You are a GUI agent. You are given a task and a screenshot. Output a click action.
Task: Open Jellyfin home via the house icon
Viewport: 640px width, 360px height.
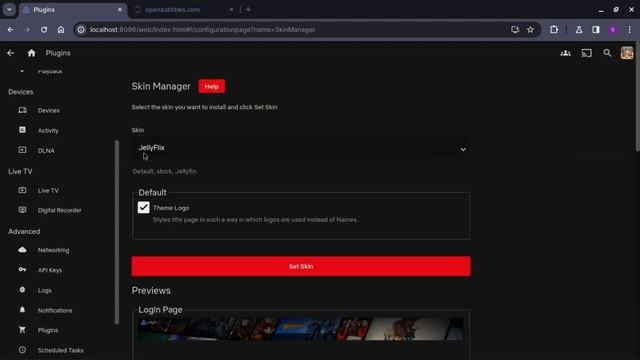31,53
